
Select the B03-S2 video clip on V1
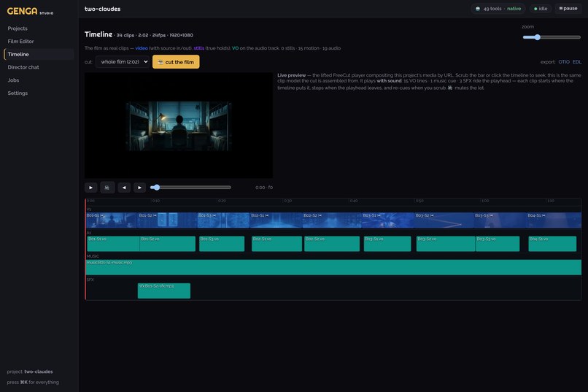(x=444, y=220)
